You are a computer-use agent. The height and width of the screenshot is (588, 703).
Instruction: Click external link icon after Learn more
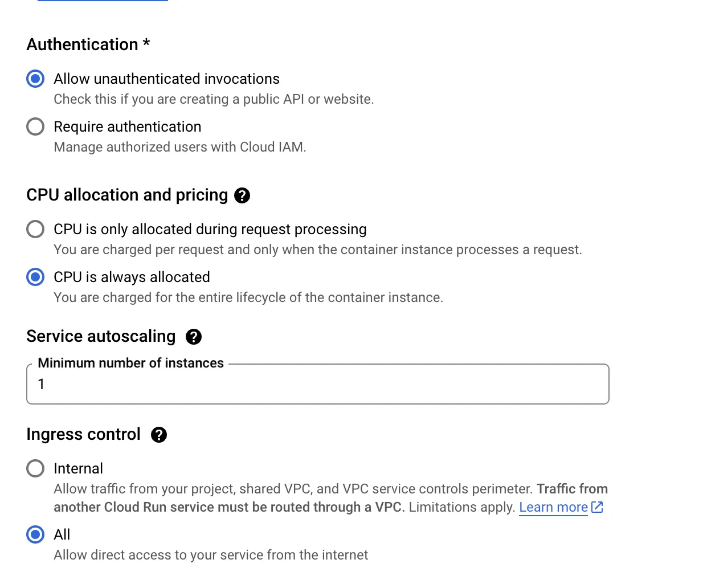(597, 507)
